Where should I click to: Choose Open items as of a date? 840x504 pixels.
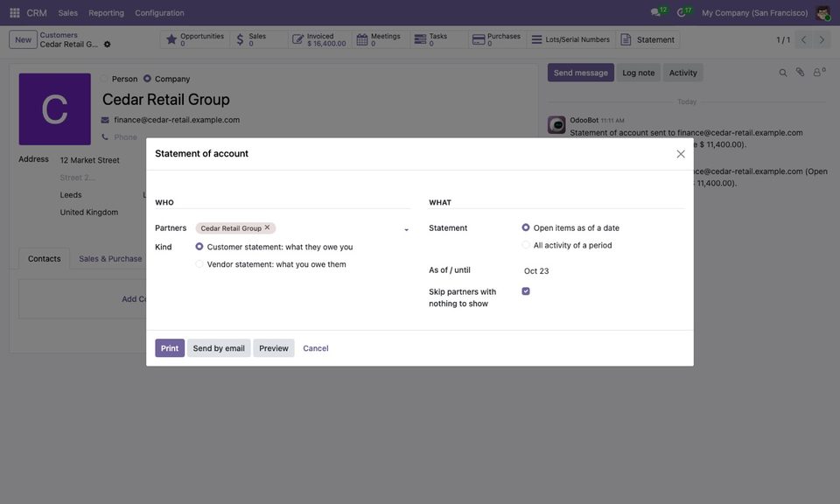click(526, 227)
